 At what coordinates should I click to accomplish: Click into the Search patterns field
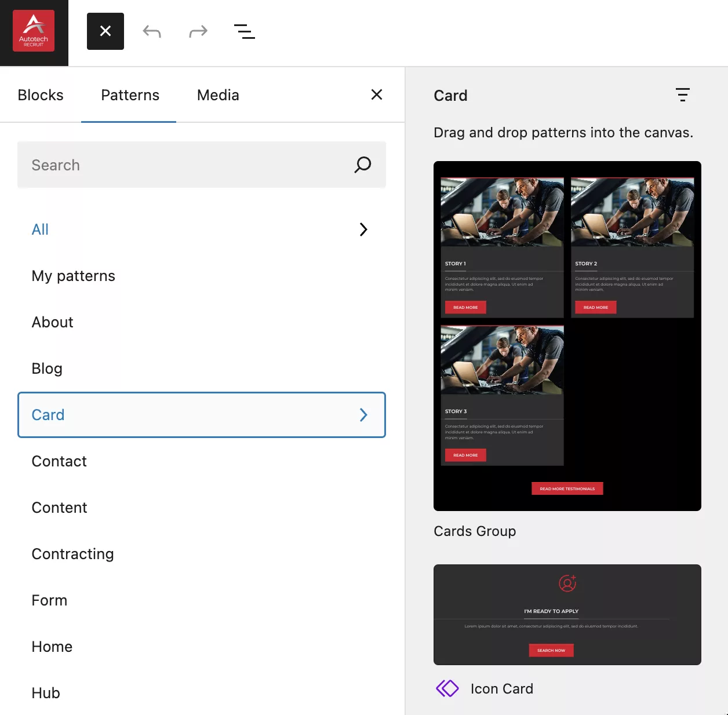(185, 165)
